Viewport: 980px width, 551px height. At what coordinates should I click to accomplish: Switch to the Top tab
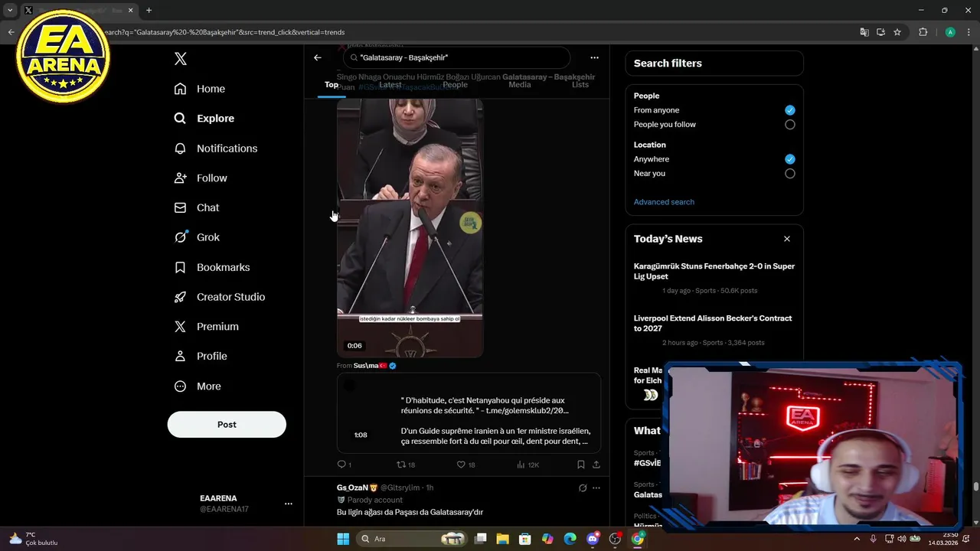point(332,84)
